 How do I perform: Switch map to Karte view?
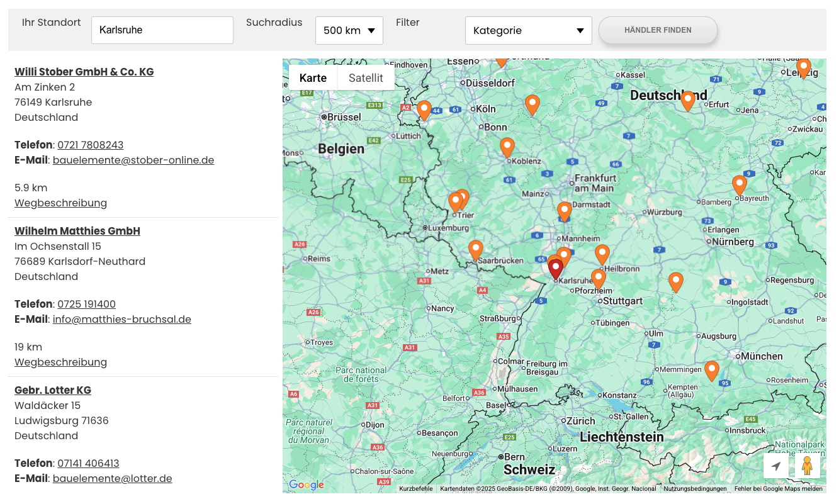pyautogui.click(x=313, y=78)
